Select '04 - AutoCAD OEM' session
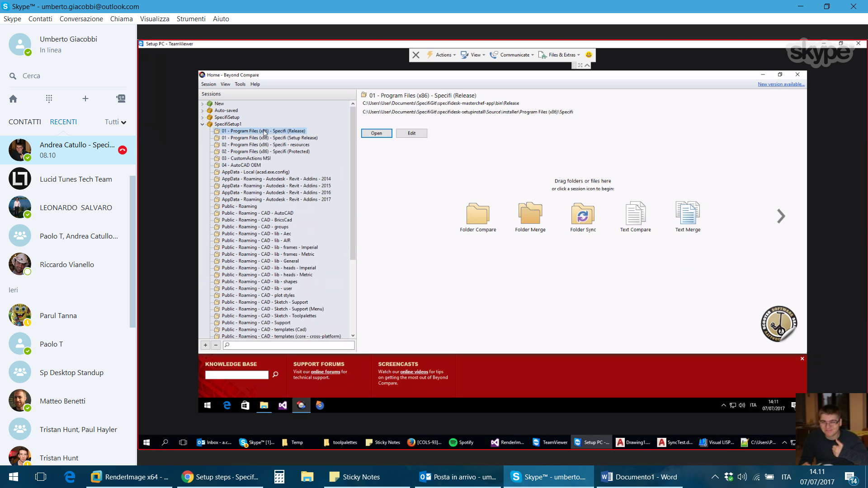The height and width of the screenshot is (488, 868). click(x=241, y=165)
